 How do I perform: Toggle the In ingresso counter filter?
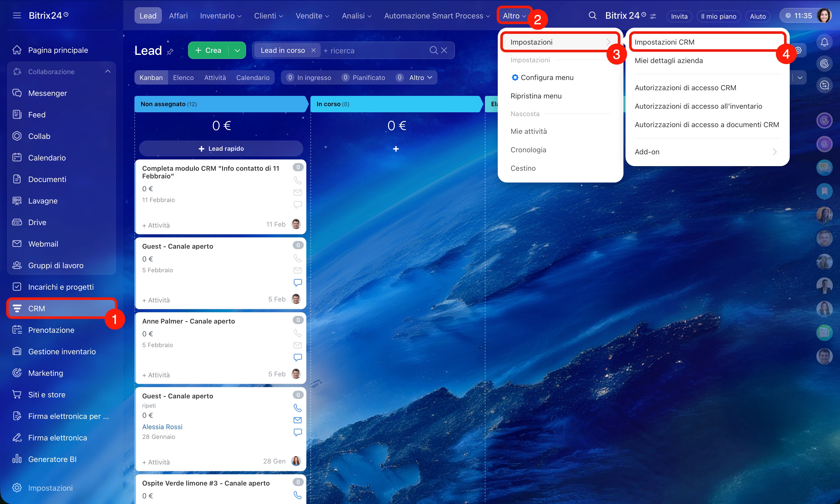pos(309,77)
